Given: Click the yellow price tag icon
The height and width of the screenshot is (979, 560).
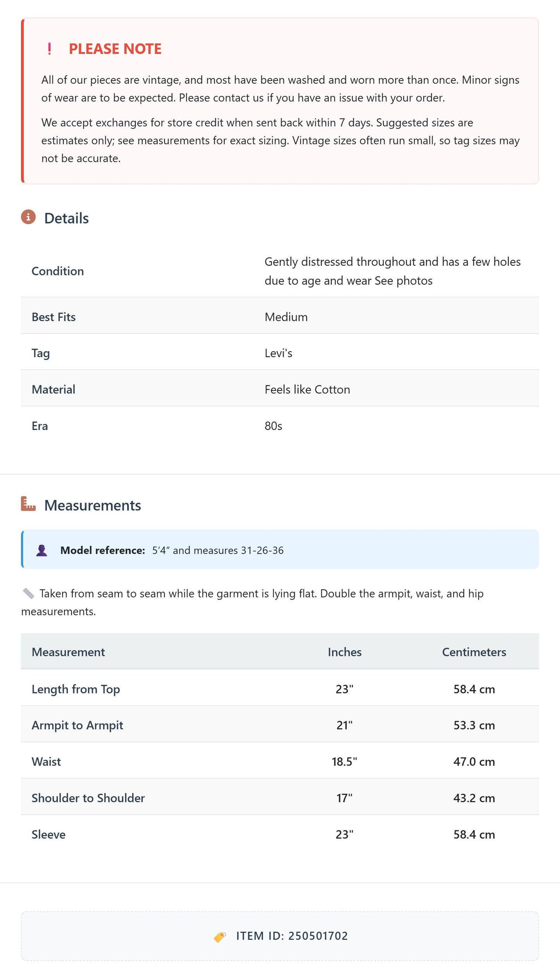Looking at the screenshot, I should click(220, 937).
